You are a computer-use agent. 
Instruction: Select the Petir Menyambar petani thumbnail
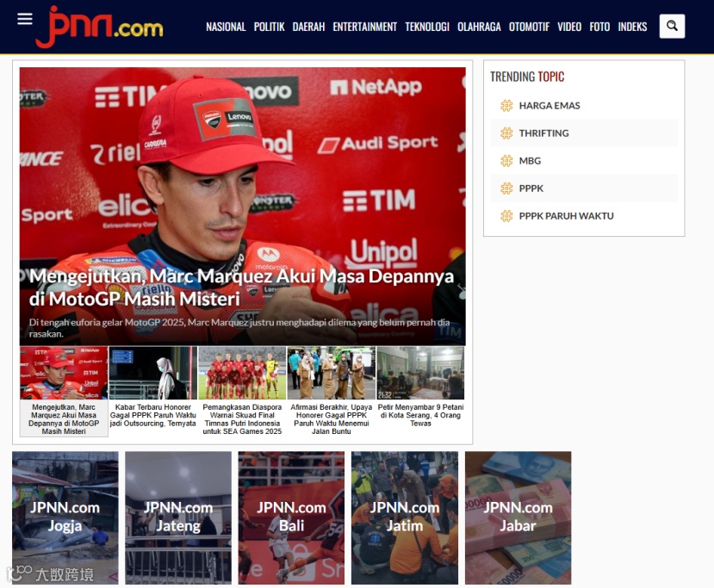(421, 373)
